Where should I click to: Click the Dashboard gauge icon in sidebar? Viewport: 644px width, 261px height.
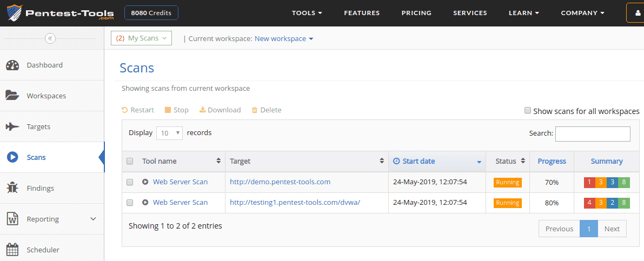[x=12, y=65]
